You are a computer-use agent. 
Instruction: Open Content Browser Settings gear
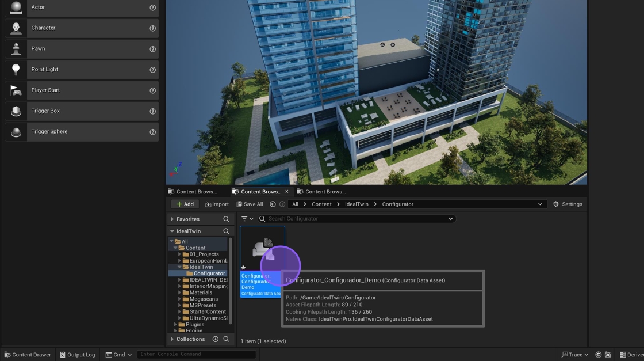(555, 204)
